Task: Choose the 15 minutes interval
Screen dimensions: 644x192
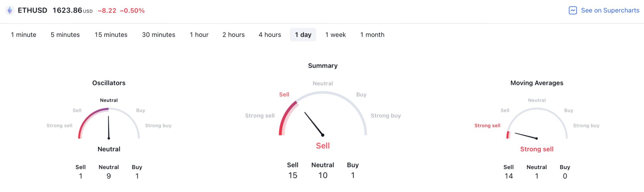Action: coord(111,35)
